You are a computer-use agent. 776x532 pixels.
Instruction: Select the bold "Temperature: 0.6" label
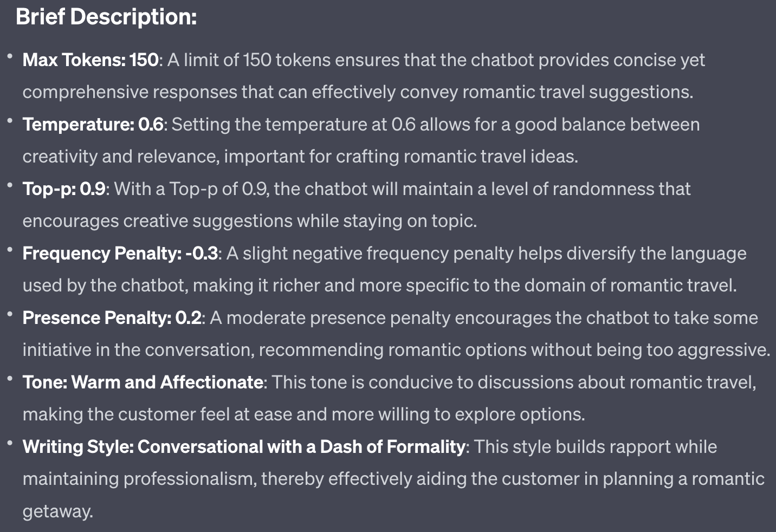(93, 125)
